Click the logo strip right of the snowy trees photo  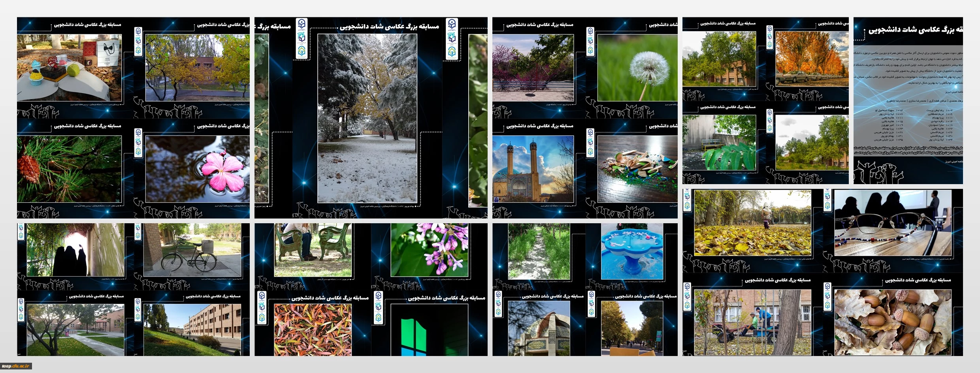[452, 39]
